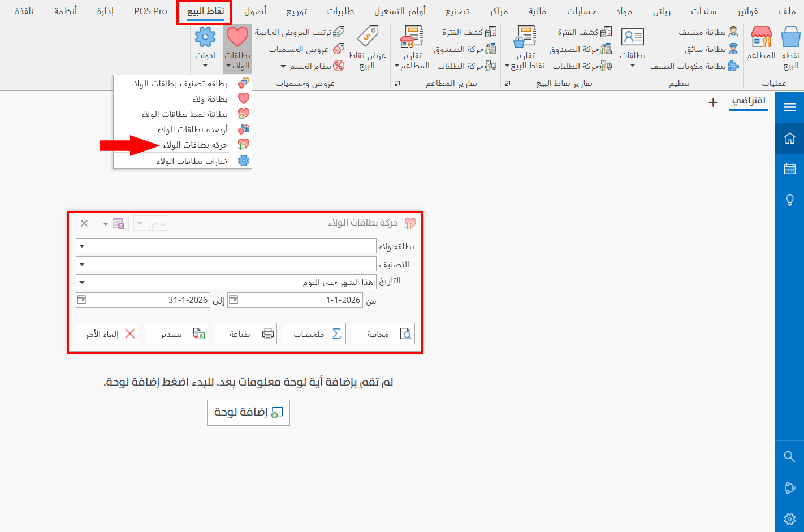Open تقارير نقاط البيع group dialog launcher
The height and width of the screenshot is (532, 804).
[507, 83]
